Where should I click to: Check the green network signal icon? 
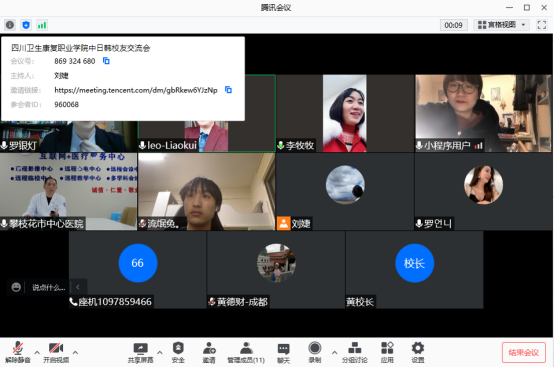coord(42,25)
